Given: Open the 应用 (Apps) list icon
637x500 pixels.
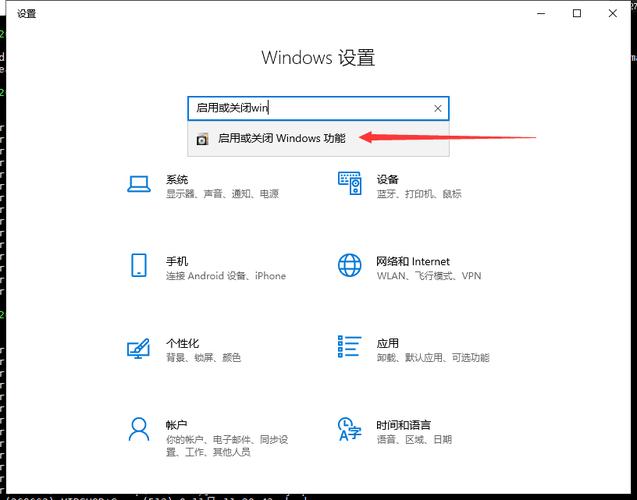Looking at the screenshot, I should point(349,346).
